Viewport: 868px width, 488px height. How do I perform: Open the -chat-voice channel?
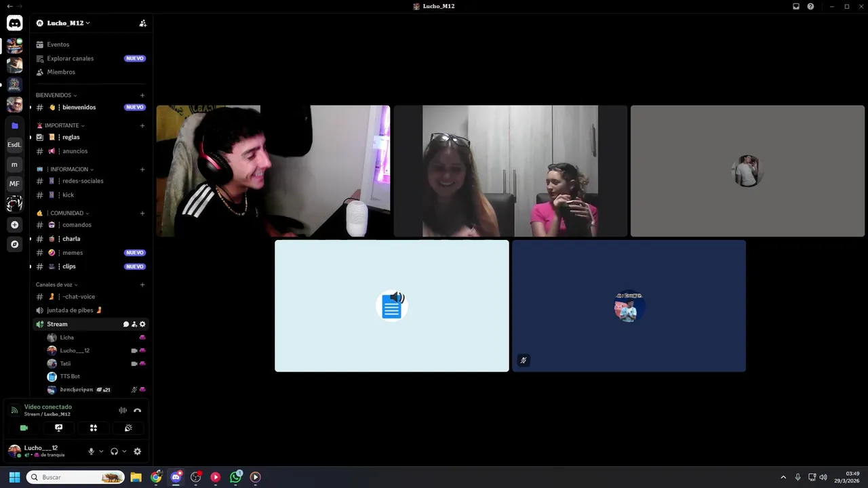pos(91,296)
